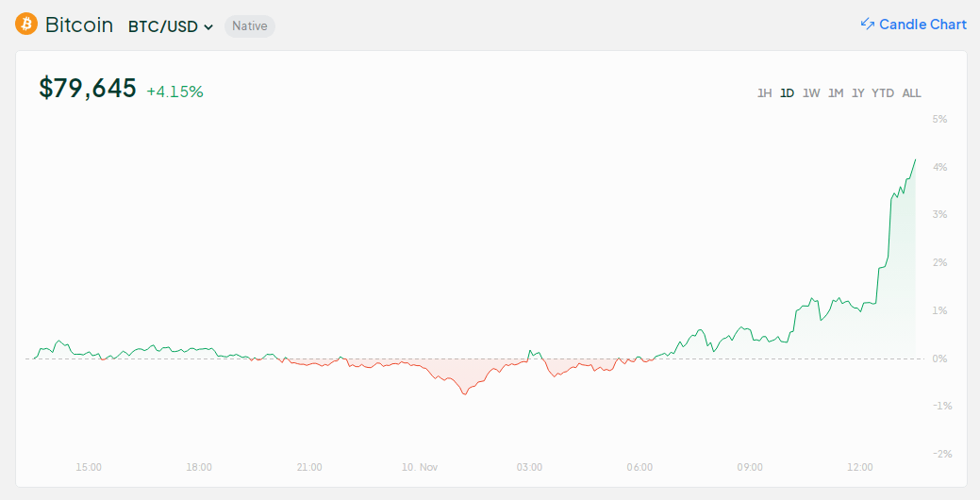
Task: Click the 10. Nov date marker
Action: point(420,467)
